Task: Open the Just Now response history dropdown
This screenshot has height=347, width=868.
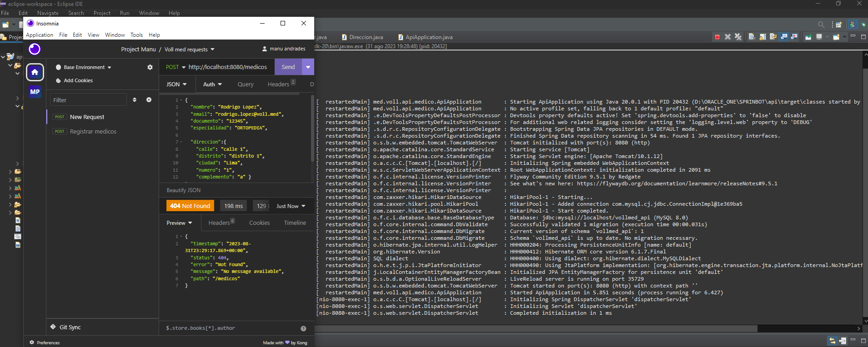Action: pos(291,206)
